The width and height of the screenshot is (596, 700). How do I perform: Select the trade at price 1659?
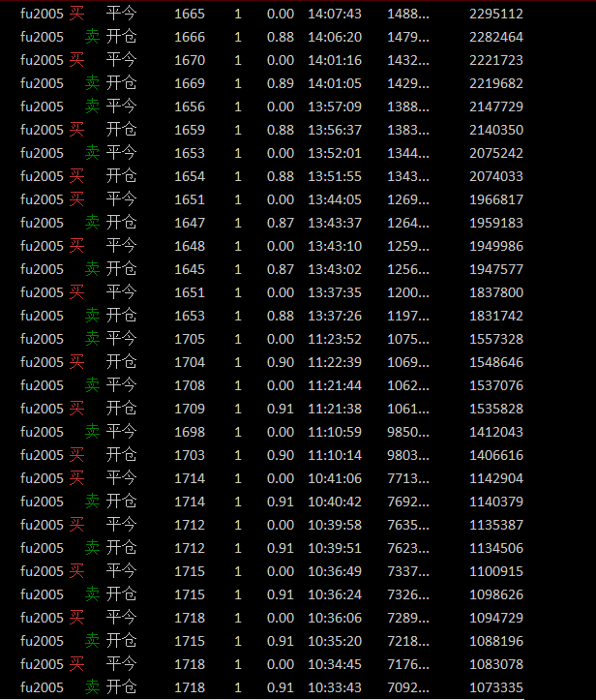coord(190,130)
